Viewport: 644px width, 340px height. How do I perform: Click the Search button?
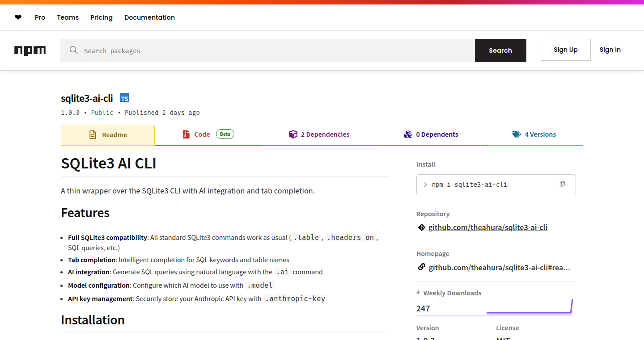(x=500, y=50)
